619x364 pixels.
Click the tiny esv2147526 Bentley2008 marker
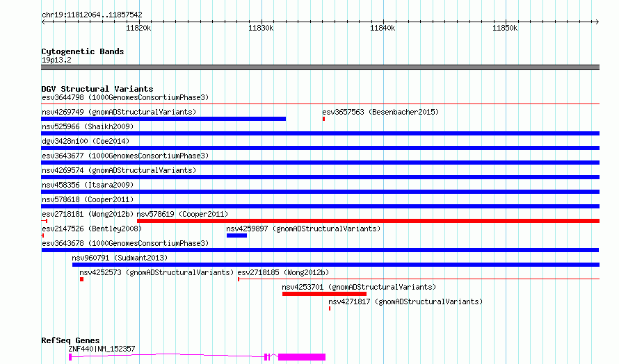42,235
